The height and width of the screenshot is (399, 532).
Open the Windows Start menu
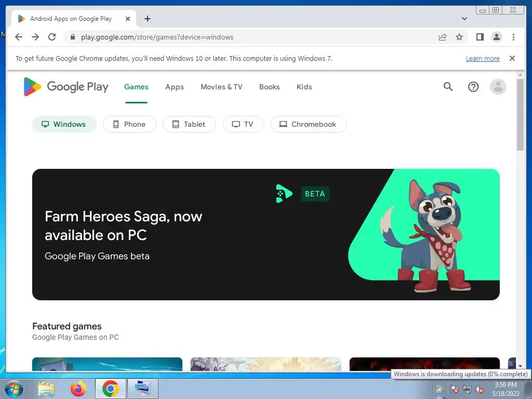pos(14,389)
